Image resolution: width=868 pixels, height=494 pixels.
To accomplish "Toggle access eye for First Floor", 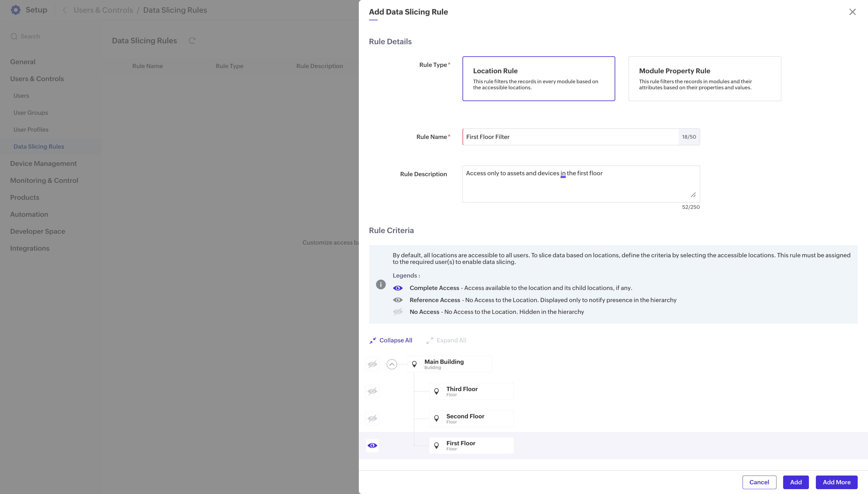I will tap(372, 446).
